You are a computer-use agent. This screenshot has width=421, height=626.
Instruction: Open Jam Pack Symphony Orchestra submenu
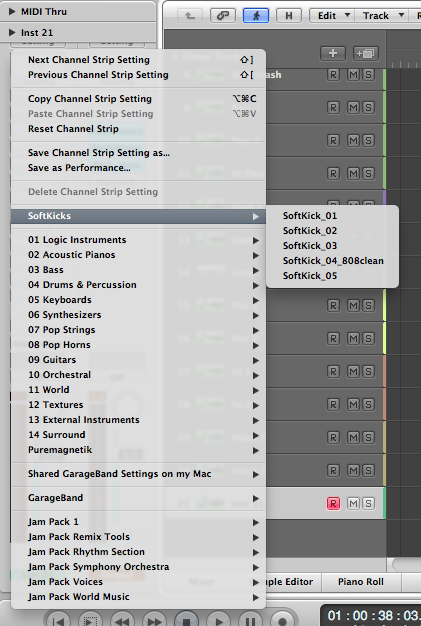coord(138,567)
